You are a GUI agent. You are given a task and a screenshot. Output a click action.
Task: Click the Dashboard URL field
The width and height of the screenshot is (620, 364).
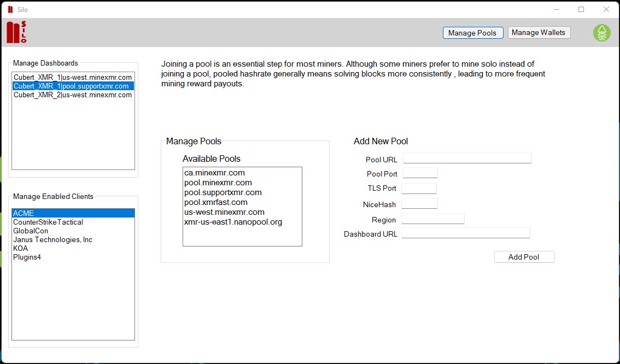coord(465,233)
